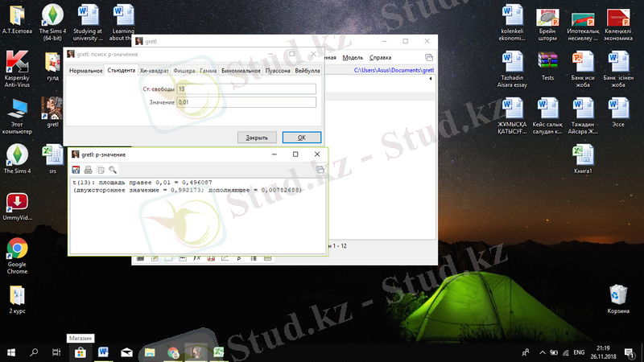Select UmmyVideo downloader desktop icon
The image size is (644, 362).
(x=17, y=207)
